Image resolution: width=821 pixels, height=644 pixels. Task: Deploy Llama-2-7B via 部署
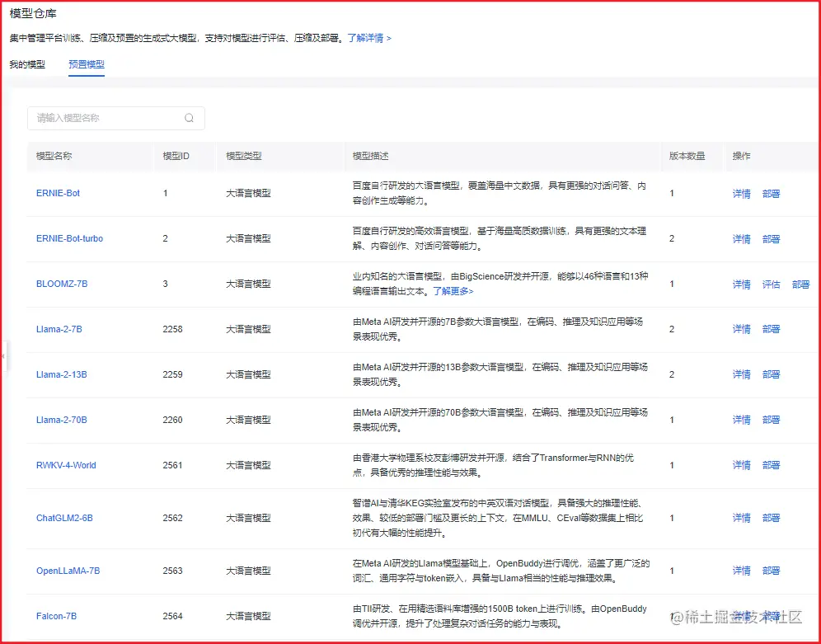772,329
